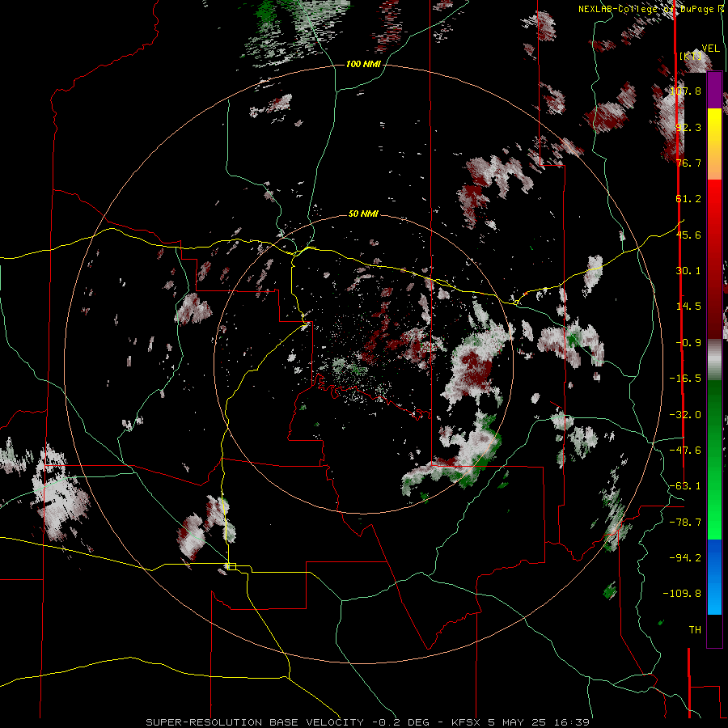Click the VEL legend title

[x=711, y=49]
